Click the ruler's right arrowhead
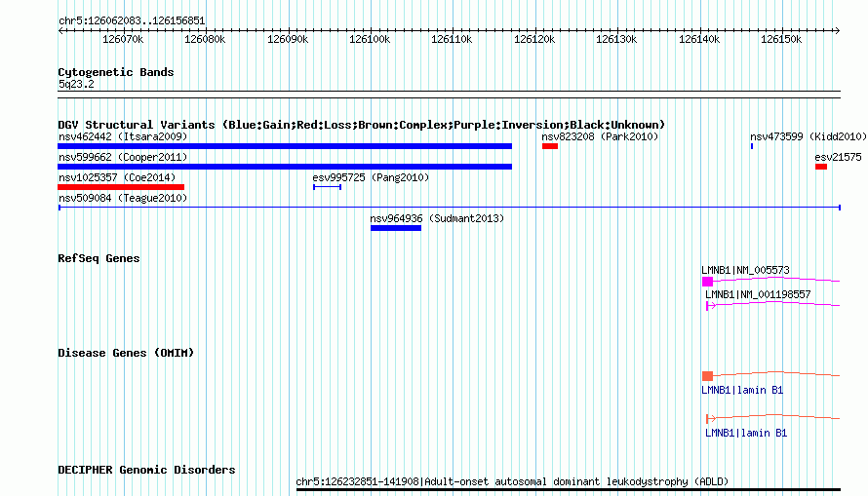 [838, 31]
